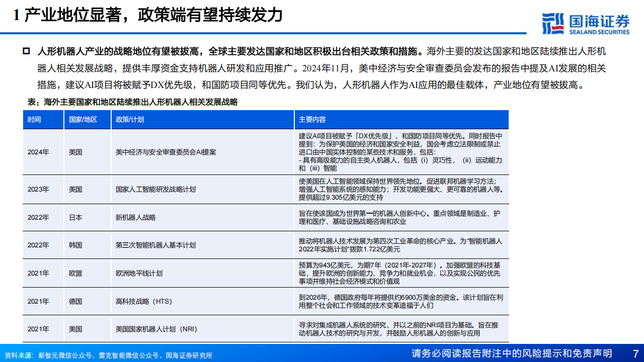Screen dimensions: 644x362
Task: Click content text '预算为943亿美元'
Action: click(400, 274)
